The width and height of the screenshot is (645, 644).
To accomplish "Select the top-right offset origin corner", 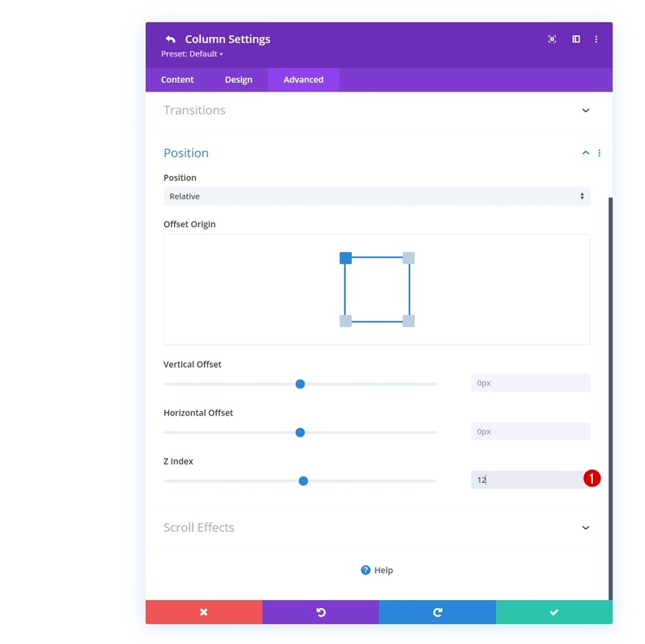I will pos(408,258).
